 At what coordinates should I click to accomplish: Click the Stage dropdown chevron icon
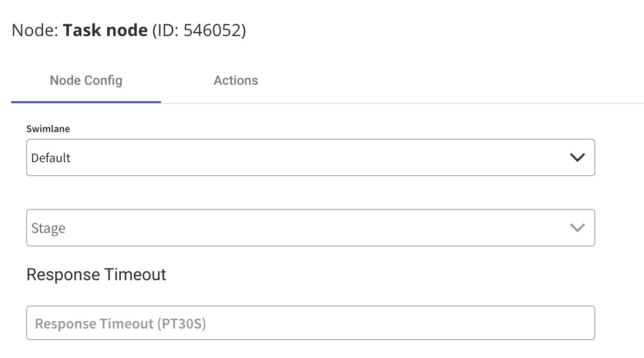(x=578, y=228)
